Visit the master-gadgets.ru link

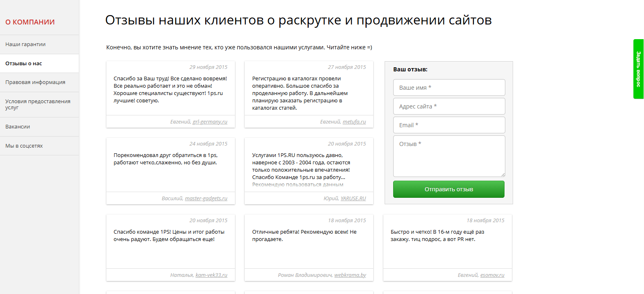206,199
